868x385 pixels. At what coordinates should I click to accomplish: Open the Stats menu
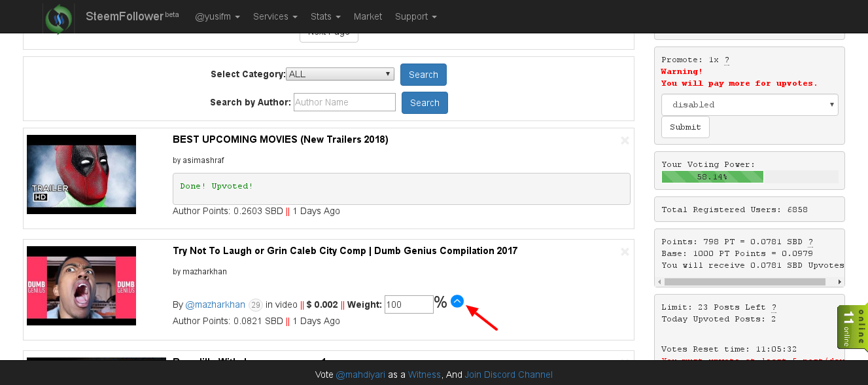click(325, 16)
